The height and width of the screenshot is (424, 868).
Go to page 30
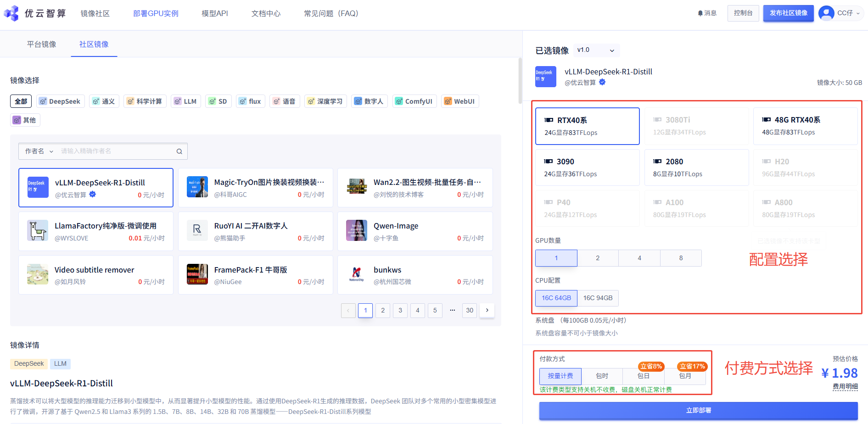[470, 311]
